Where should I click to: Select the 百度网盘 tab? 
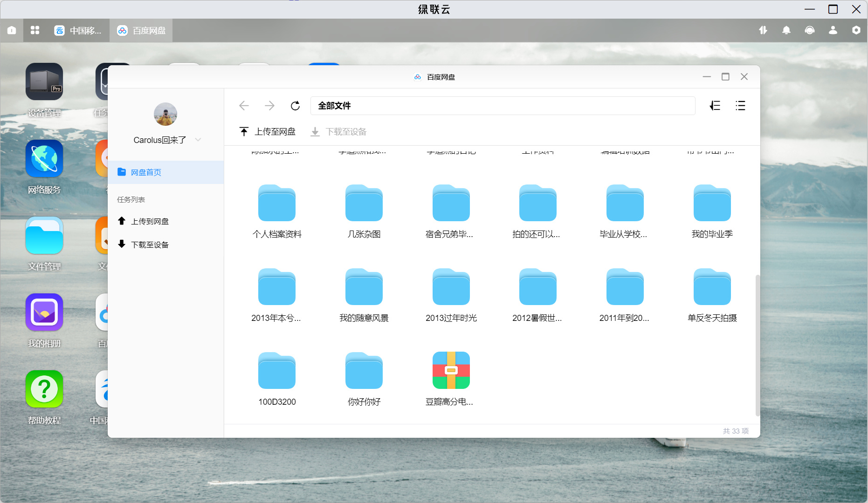point(141,30)
